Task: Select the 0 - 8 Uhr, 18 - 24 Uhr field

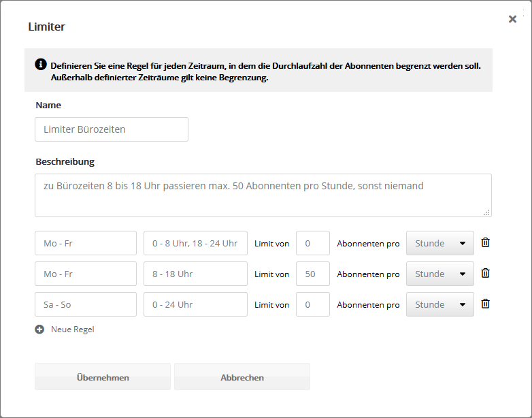Action: (195, 243)
